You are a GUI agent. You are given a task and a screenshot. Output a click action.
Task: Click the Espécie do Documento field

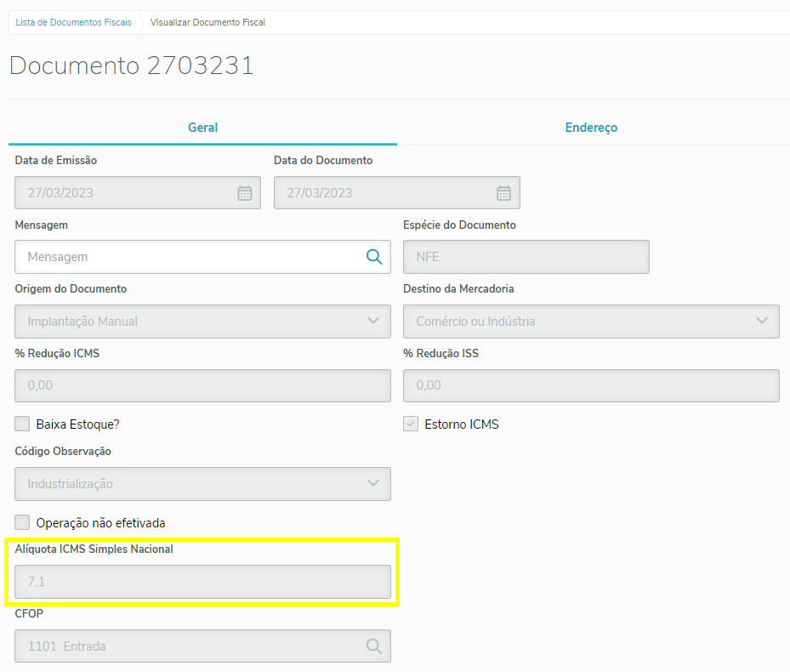(x=526, y=257)
